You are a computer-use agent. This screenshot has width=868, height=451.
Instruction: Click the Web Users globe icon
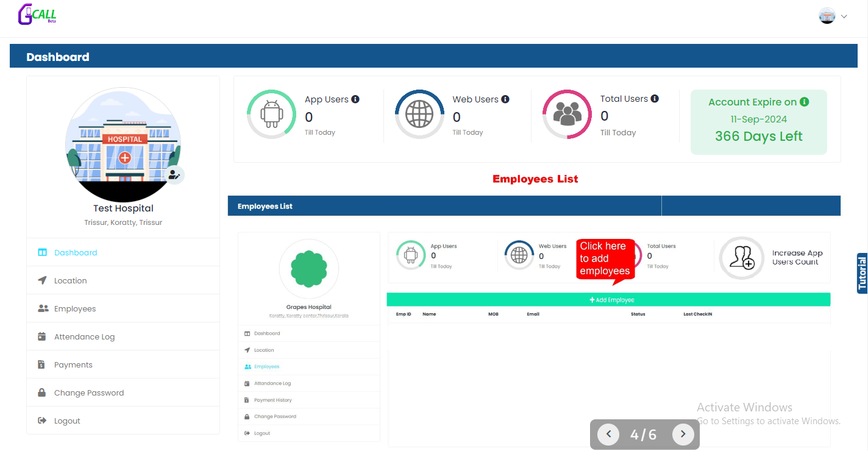click(x=419, y=114)
